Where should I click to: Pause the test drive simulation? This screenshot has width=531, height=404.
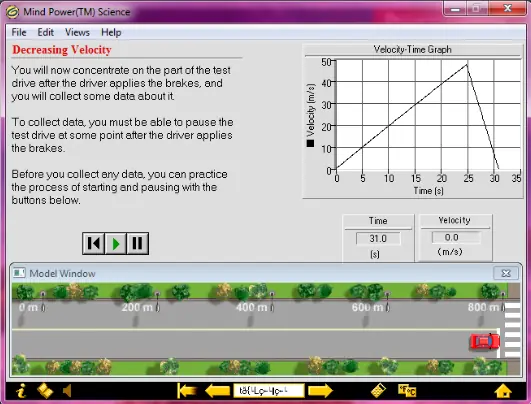coord(137,243)
